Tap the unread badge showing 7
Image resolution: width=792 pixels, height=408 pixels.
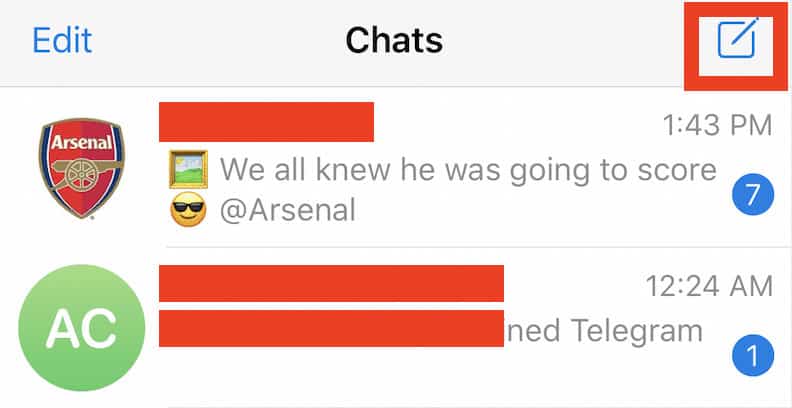pyautogui.click(x=753, y=195)
